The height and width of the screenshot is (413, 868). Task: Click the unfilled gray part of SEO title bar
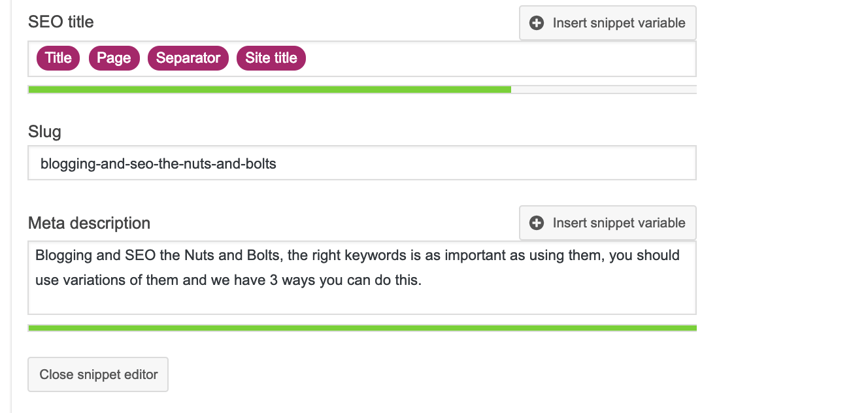[x=603, y=90]
